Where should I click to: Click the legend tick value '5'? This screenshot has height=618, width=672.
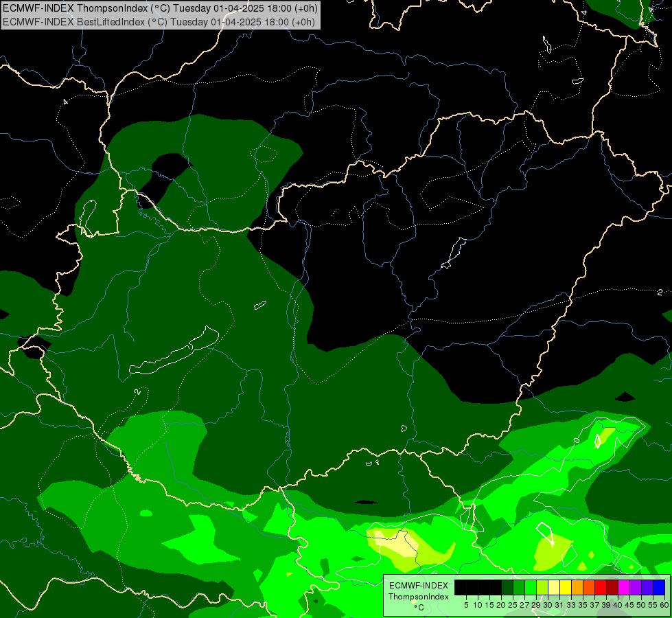point(466,605)
